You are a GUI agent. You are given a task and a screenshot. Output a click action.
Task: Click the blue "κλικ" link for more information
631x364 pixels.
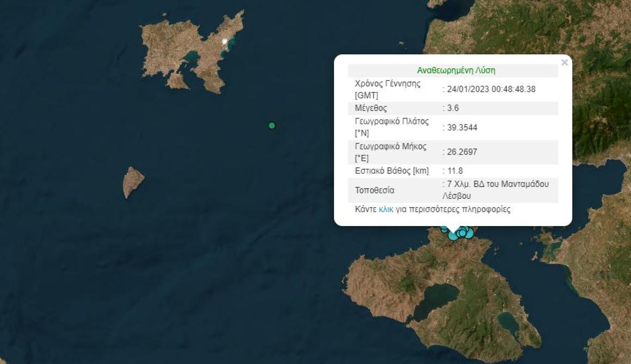pos(386,209)
